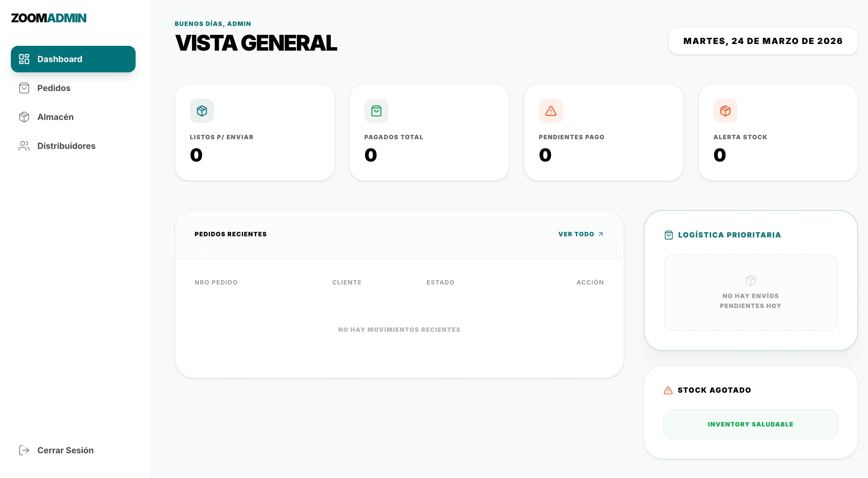Navigate to the Almacén section
The image size is (868, 478).
[x=55, y=117]
